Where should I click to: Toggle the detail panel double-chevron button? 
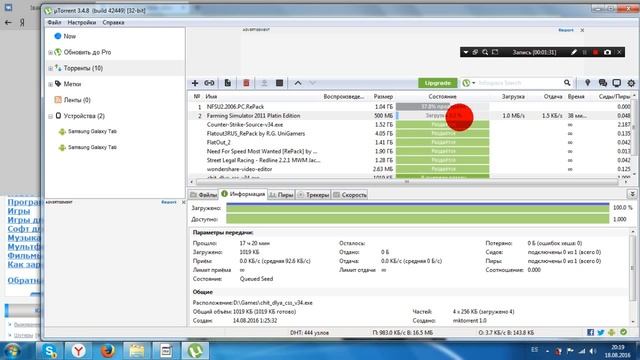(x=632, y=194)
